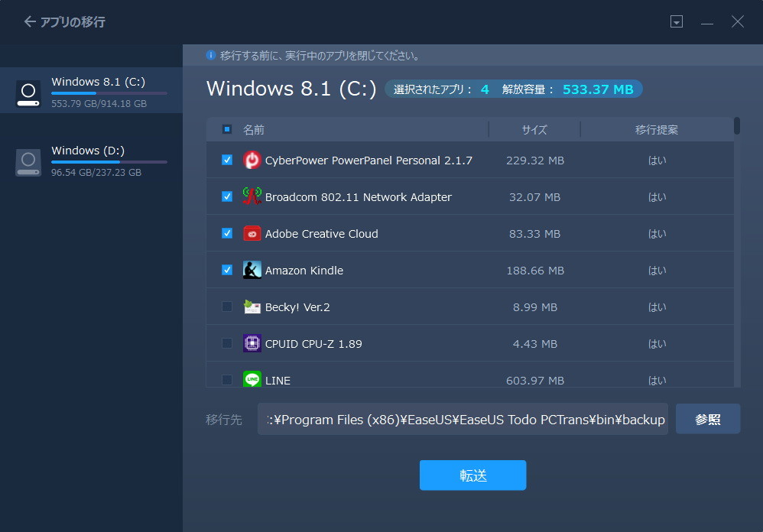This screenshot has width=763, height=532.
Task: Click the 8.99 MB size cell
Action: [x=534, y=307]
